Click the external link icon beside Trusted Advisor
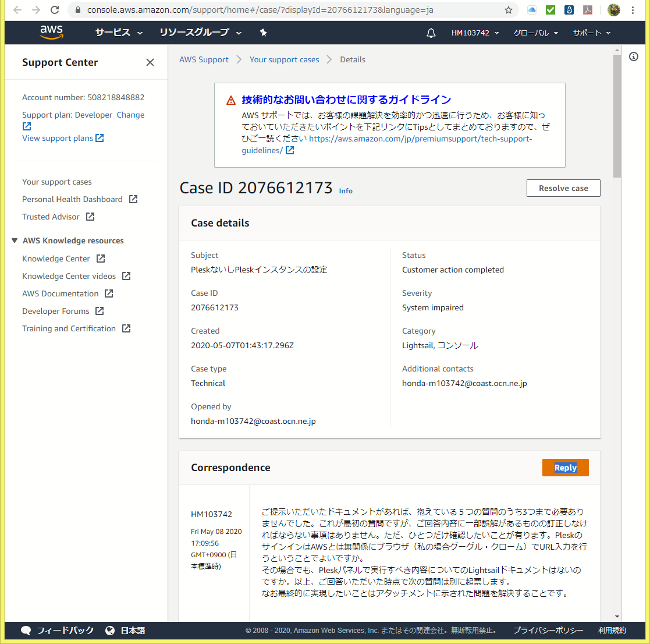Image resolution: width=650 pixels, height=644 pixels. 90,217
